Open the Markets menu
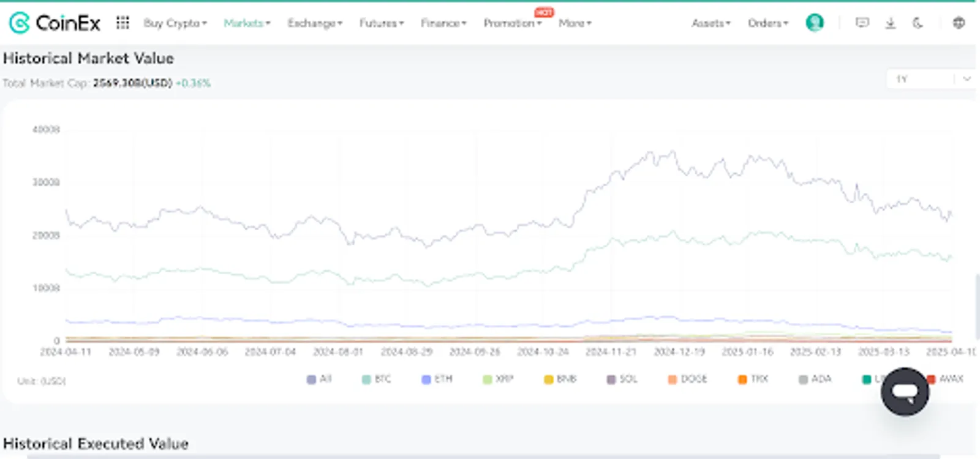Screen dimensions: 980x459 click(x=247, y=23)
